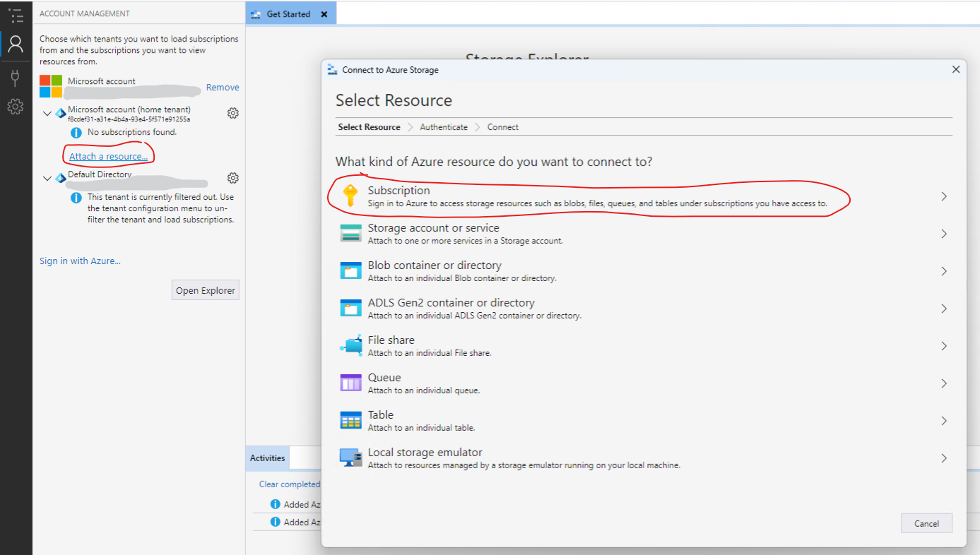The width and height of the screenshot is (980, 555).
Task: Remove the Microsoft account
Action: (x=223, y=88)
